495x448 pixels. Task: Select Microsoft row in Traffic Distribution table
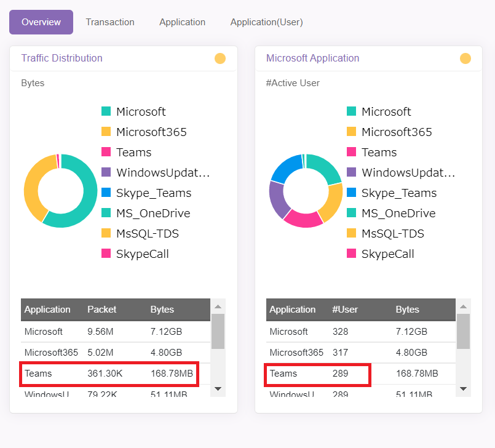tap(116, 332)
